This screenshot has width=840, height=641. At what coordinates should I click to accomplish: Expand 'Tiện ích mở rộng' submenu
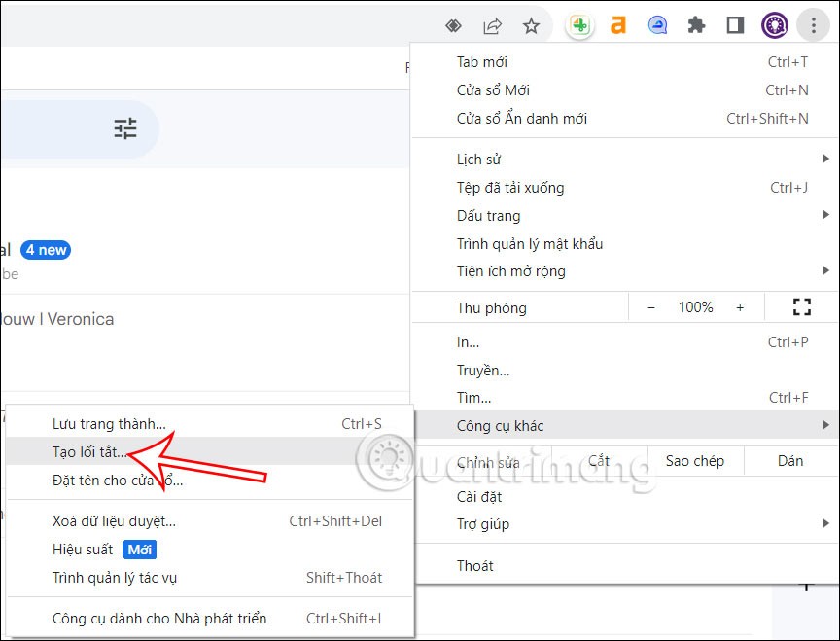click(624, 271)
